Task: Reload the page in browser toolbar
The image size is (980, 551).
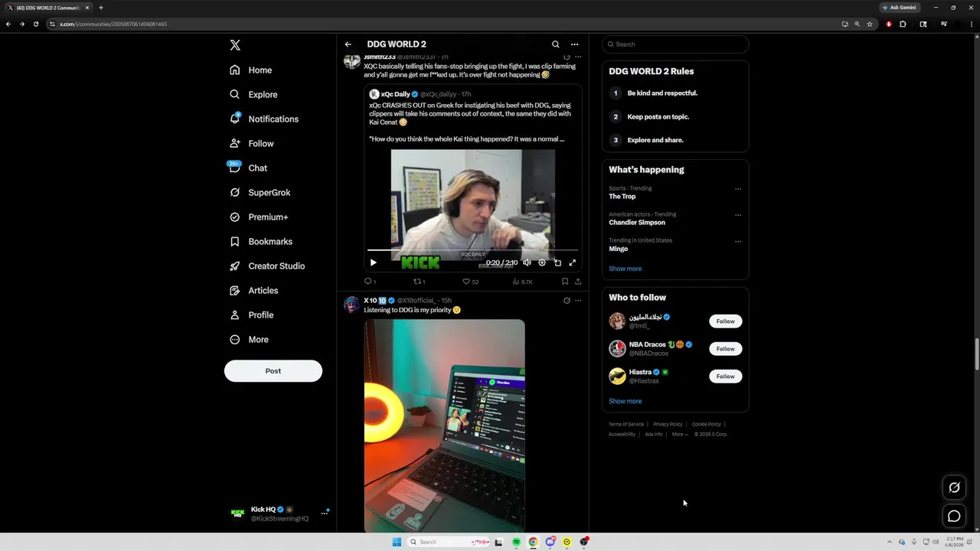Action: coord(35,24)
